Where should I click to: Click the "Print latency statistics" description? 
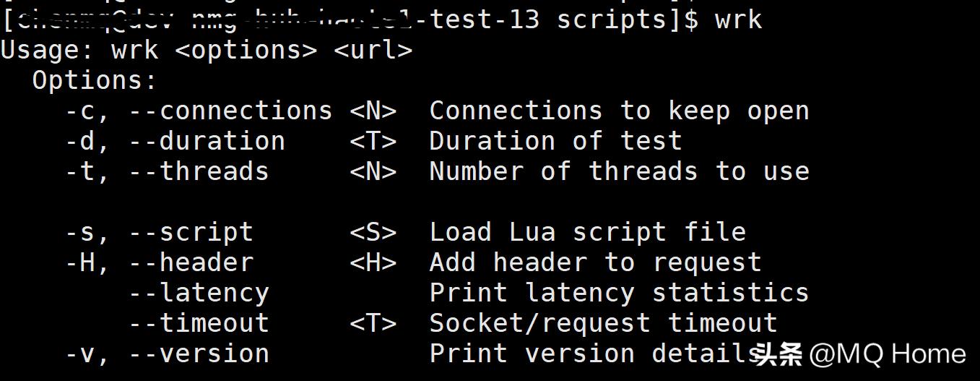[x=619, y=294]
